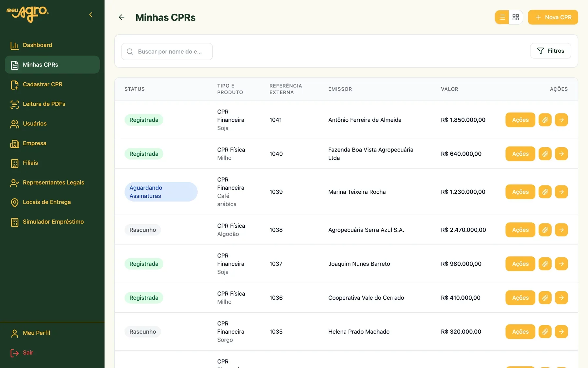Image resolution: width=588 pixels, height=368 pixels.
Task: Open the Filtros panel
Action: (x=550, y=51)
